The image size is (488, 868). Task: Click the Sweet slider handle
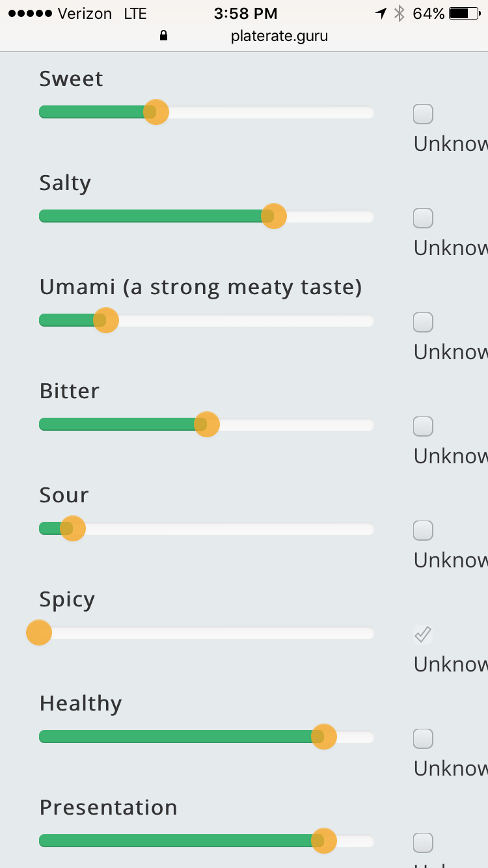[156, 112]
